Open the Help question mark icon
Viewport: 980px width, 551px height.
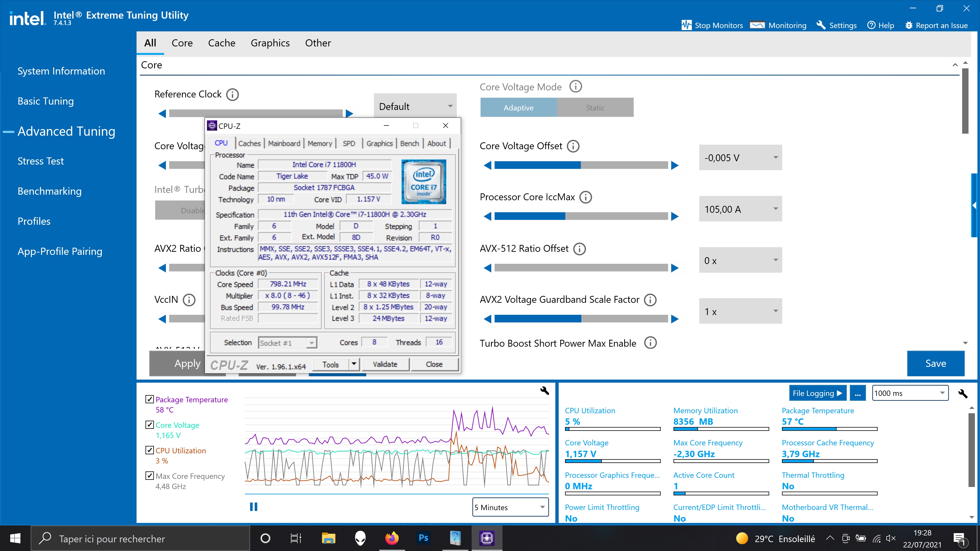[871, 25]
